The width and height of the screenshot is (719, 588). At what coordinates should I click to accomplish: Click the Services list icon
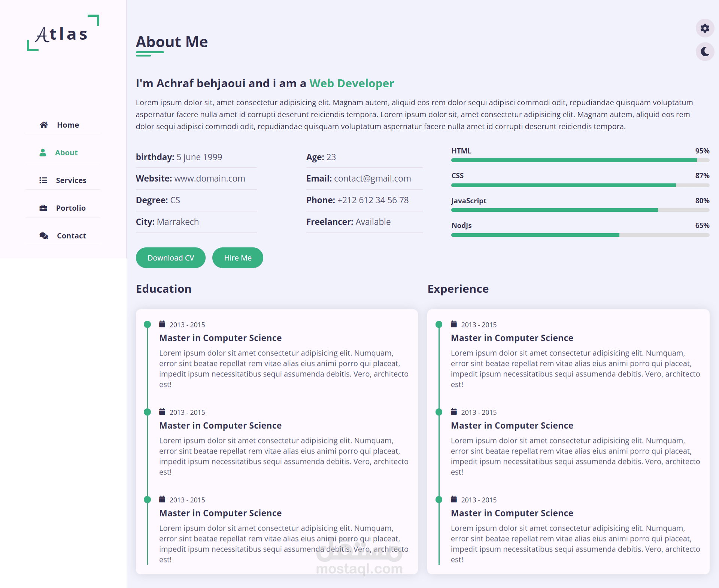point(43,180)
